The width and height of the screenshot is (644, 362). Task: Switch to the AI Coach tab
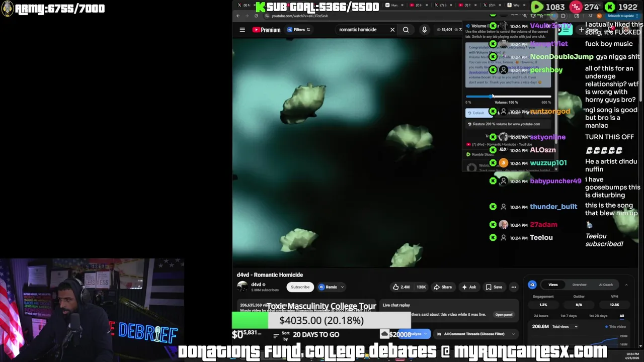click(x=606, y=285)
